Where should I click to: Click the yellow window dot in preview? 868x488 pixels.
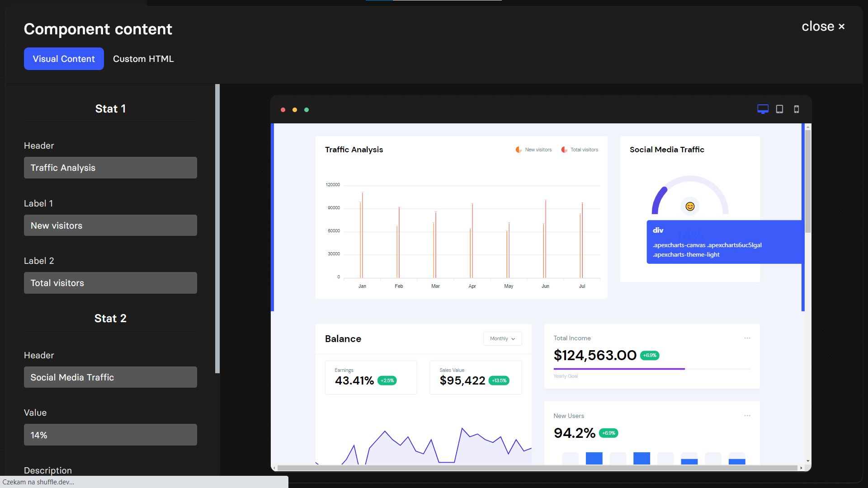point(295,110)
